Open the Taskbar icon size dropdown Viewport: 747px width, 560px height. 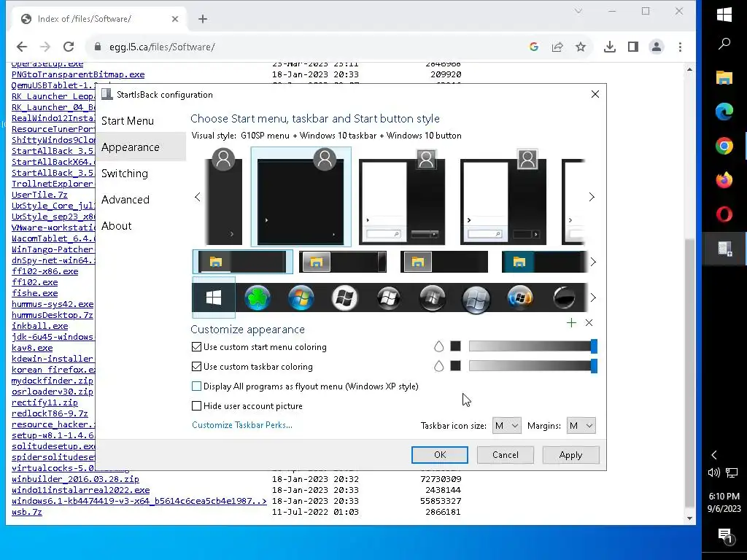coord(506,426)
